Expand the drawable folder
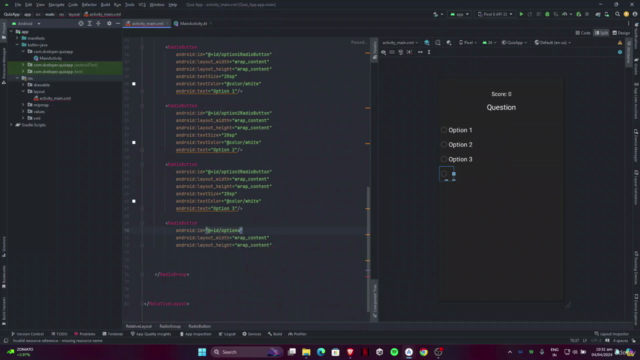640x360 pixels. pos(23,85)
